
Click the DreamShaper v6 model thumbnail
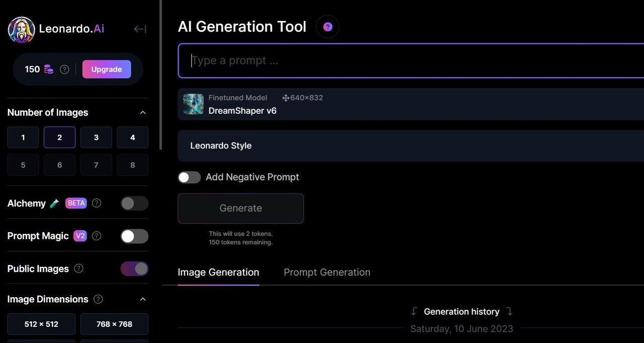pos(193,104)
